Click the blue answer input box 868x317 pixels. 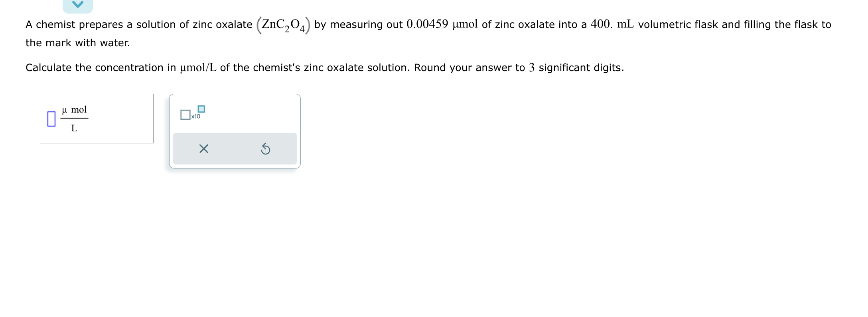[51, 119]
